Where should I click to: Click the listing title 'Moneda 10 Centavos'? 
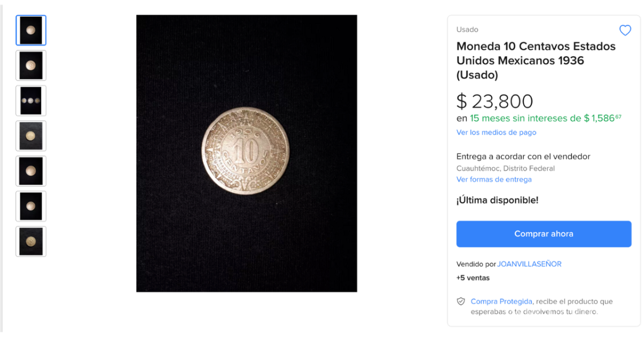(x=536, y=60)
